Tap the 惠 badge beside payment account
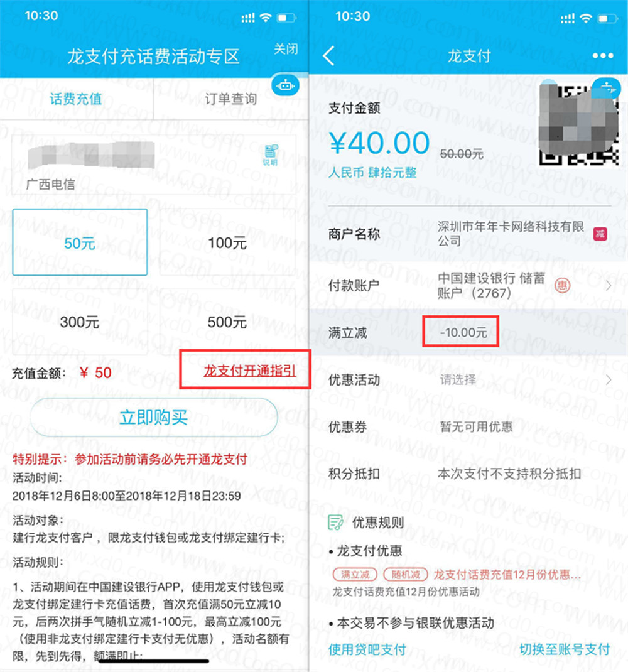The width and height of the screenshot is (628, 672). coord(562,285)
